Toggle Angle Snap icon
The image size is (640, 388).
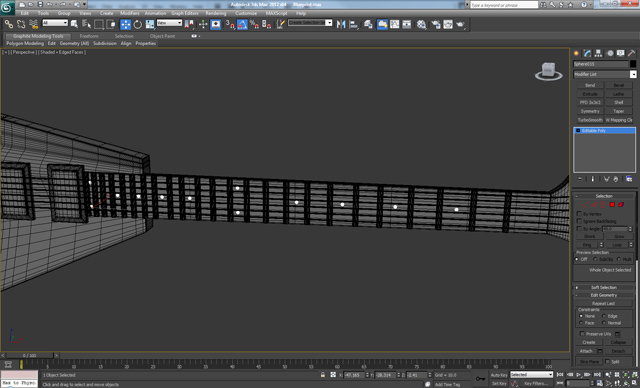click(x=242, y=24)
